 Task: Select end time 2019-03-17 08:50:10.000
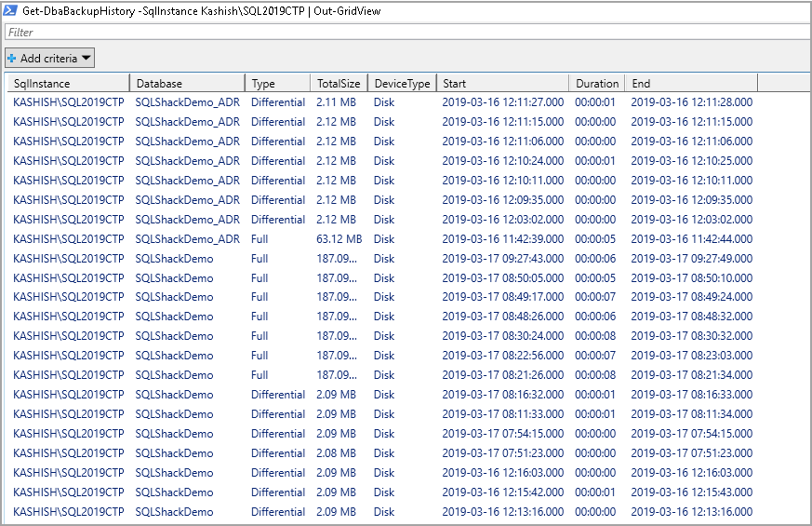click(x=691, y=277)
